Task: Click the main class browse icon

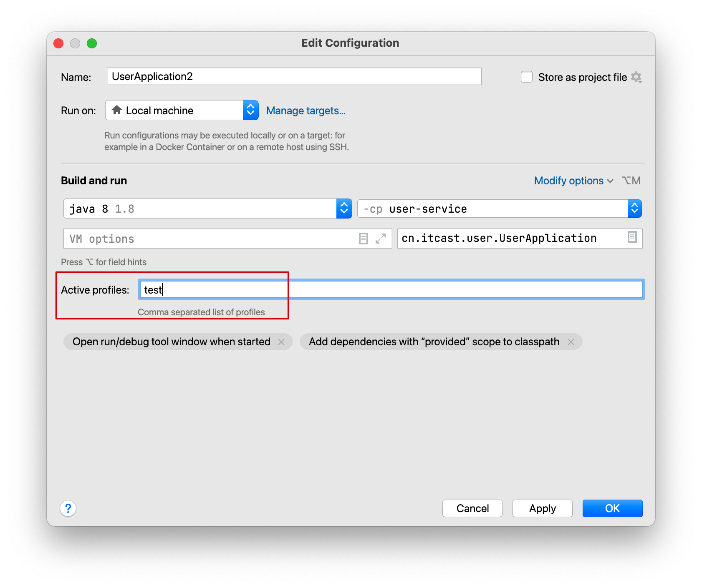Action: 632,237
